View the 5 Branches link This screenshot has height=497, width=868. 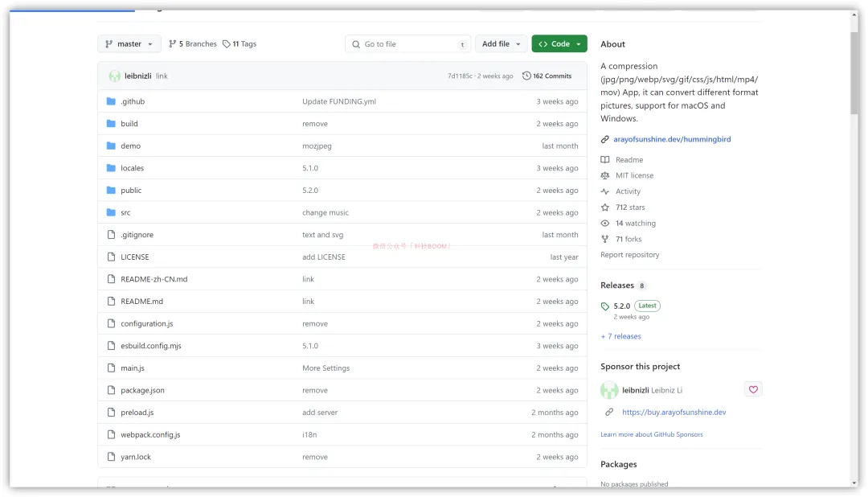pos(193,43)
